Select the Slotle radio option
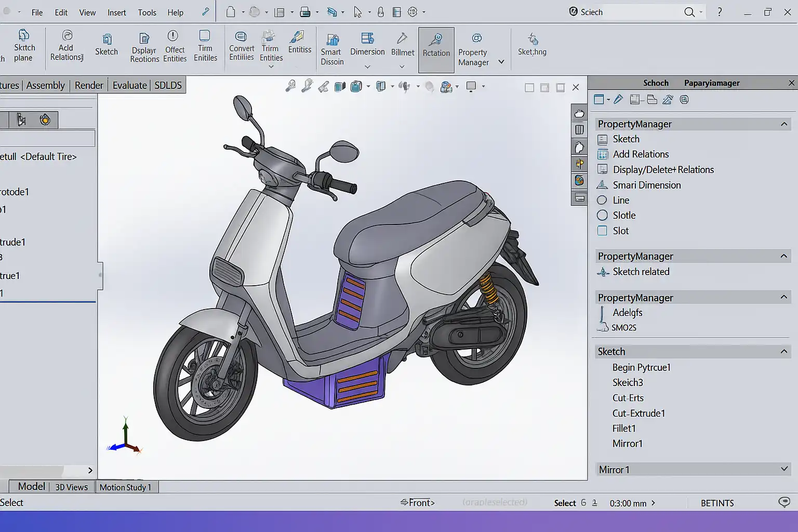798x532 pixels. [x=602, y=215]
